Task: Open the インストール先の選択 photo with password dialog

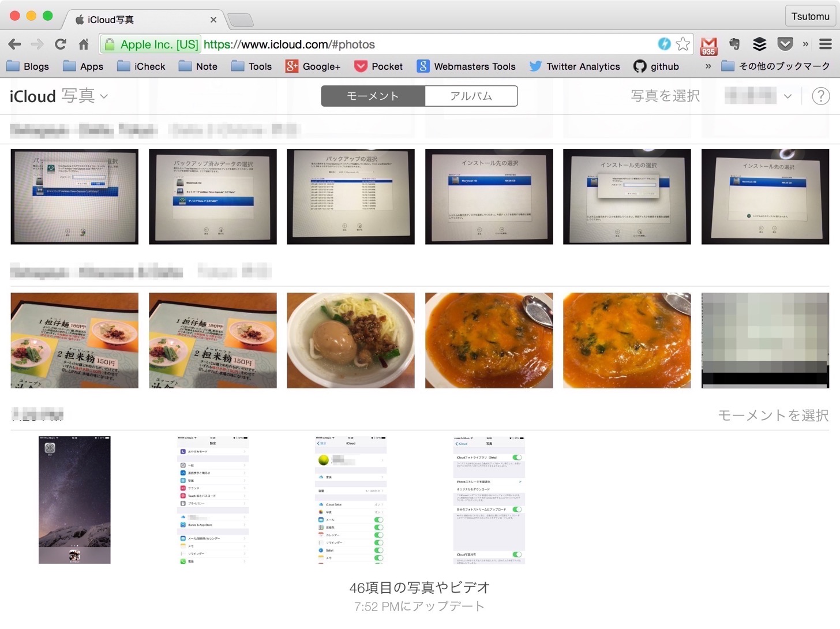Action: [627, 197]
